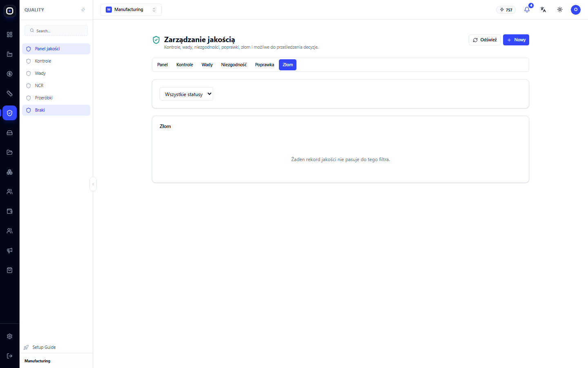Switch to the Panel tab
The width and height of the screenshot is (588, 368).
click(x=163, y=65)
